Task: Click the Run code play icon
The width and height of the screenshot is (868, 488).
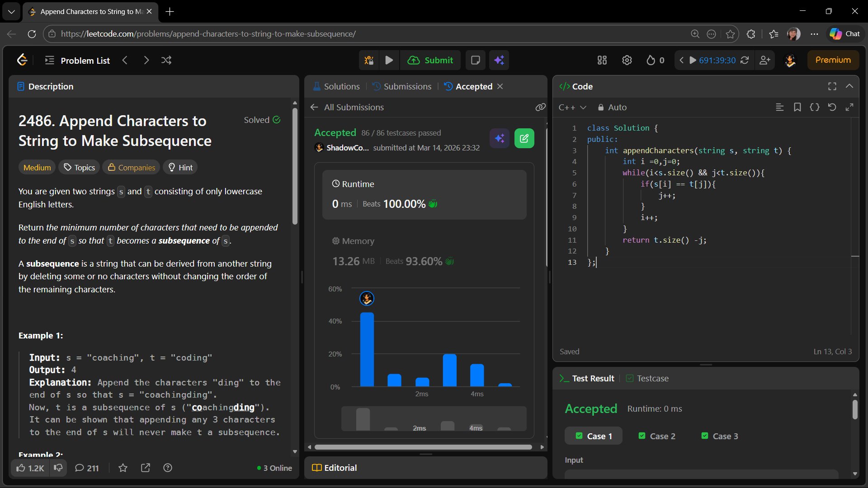Action: (389, 60)
